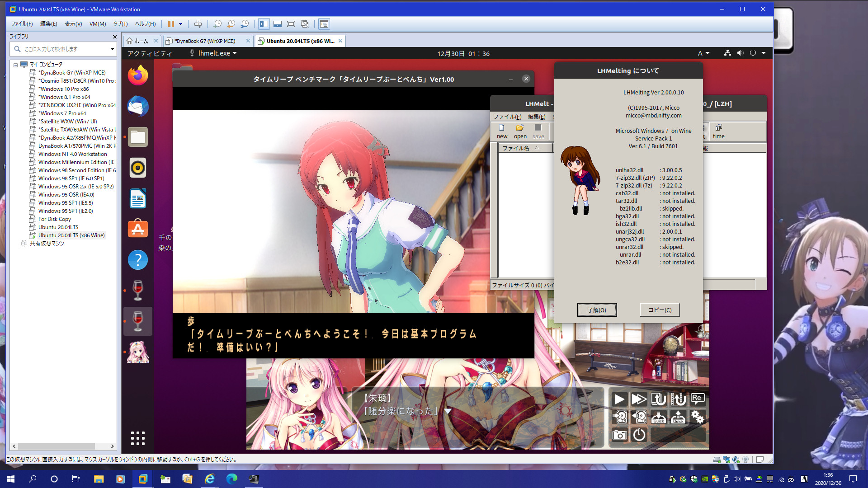Open dropdown arrow beside pause button

(180, 24)
